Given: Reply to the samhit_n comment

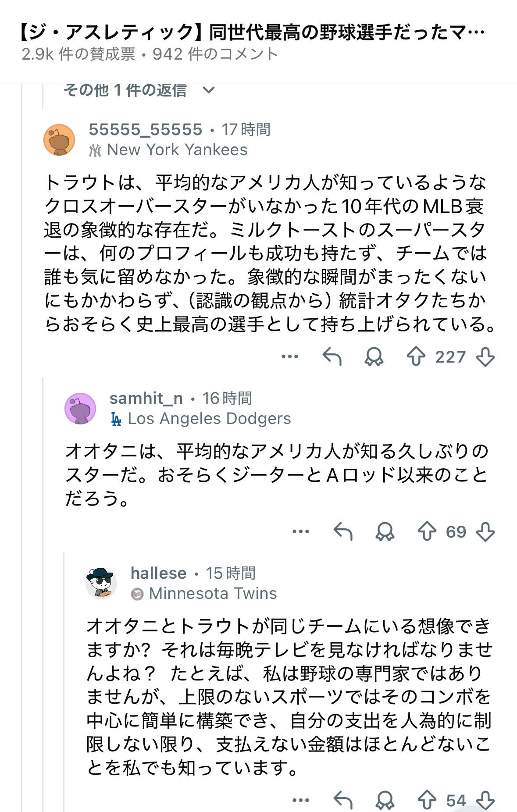Looking at the screenshot, I should click(x=343, y=532).
